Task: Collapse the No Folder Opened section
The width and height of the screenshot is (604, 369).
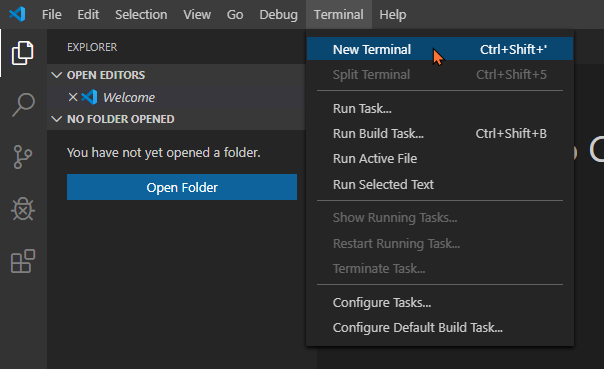Action: 57,119
